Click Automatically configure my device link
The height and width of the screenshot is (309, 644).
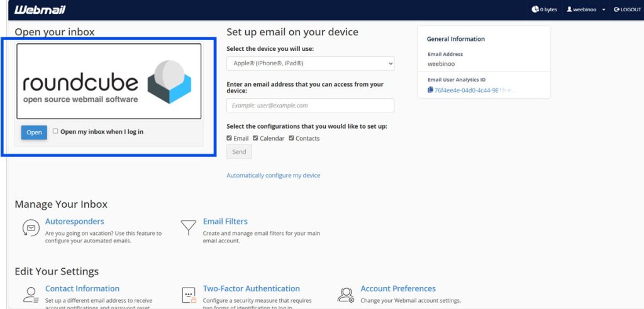click(x=273, y=175)
